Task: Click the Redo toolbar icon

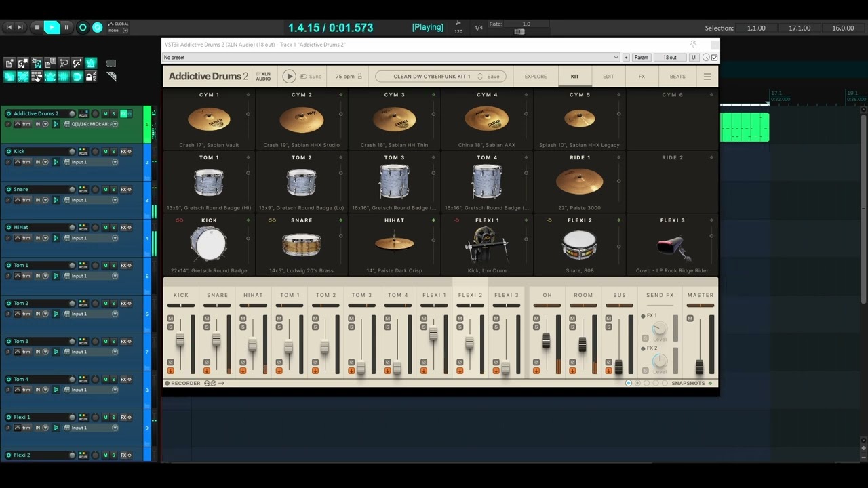Action: coord(77,63)
